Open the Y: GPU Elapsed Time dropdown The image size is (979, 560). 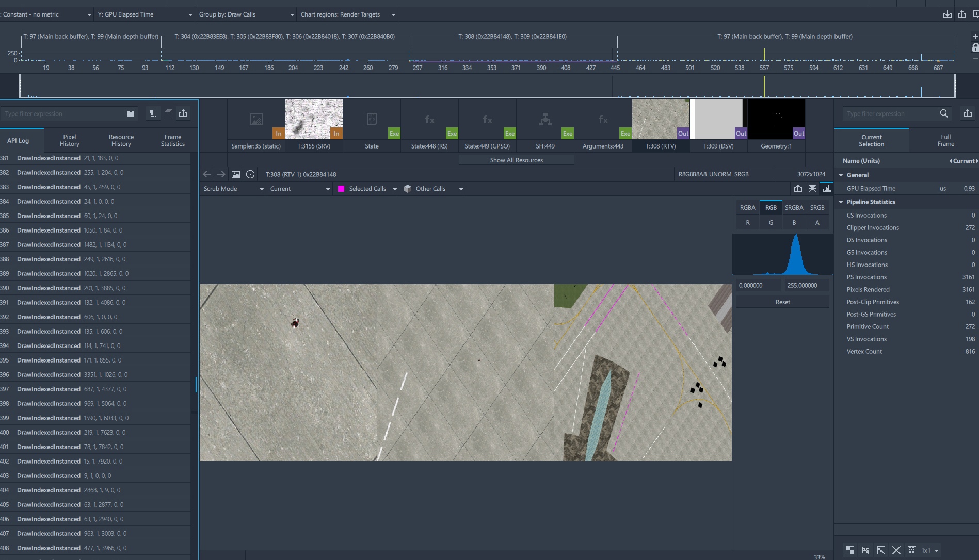145,14
